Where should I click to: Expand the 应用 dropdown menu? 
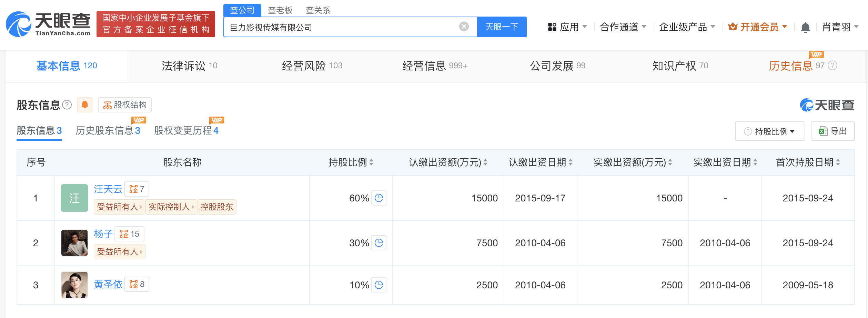tap(567, 27)
